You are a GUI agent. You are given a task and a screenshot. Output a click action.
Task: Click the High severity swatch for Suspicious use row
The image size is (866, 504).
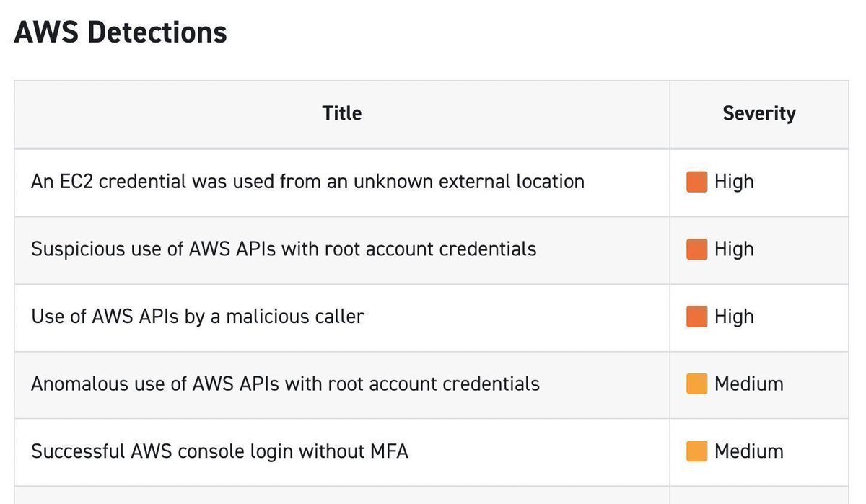(x=696, y=249)
